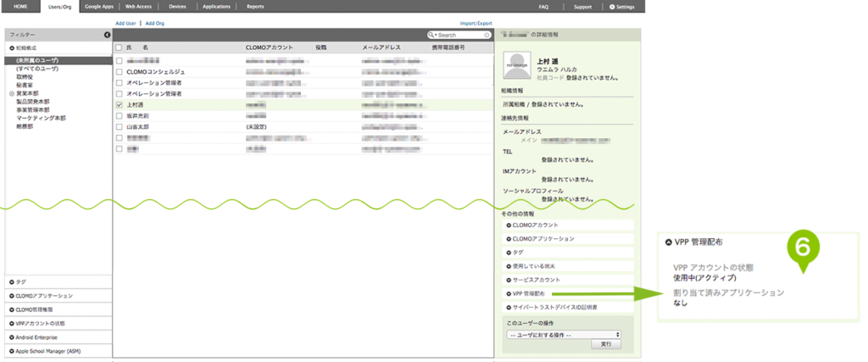
Task: Expand the 営業本部 tree node
Action: (12, 93)
